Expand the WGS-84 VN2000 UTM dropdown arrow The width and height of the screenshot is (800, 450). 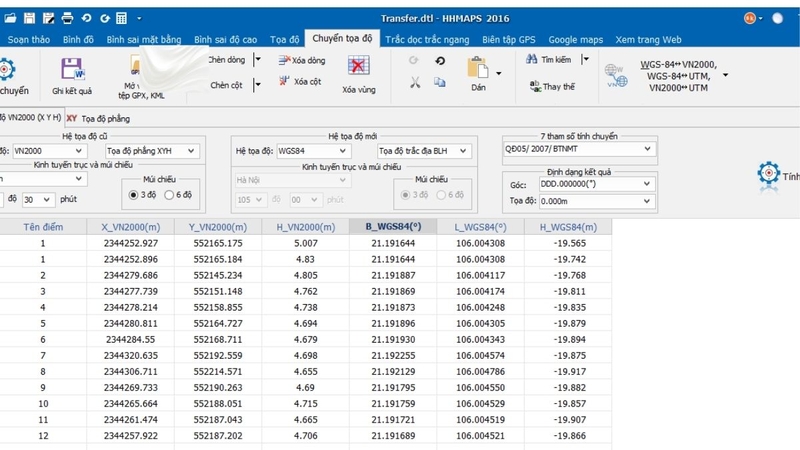(725, 76)
